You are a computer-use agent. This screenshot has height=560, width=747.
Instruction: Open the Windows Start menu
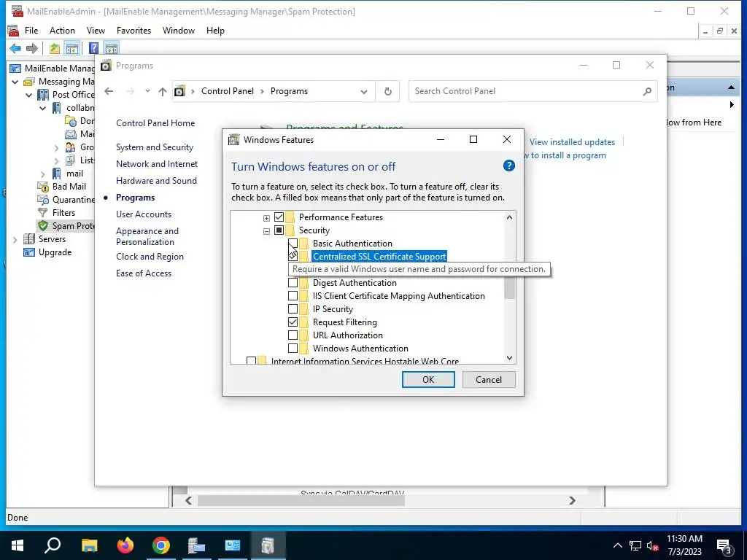[18, 545]
